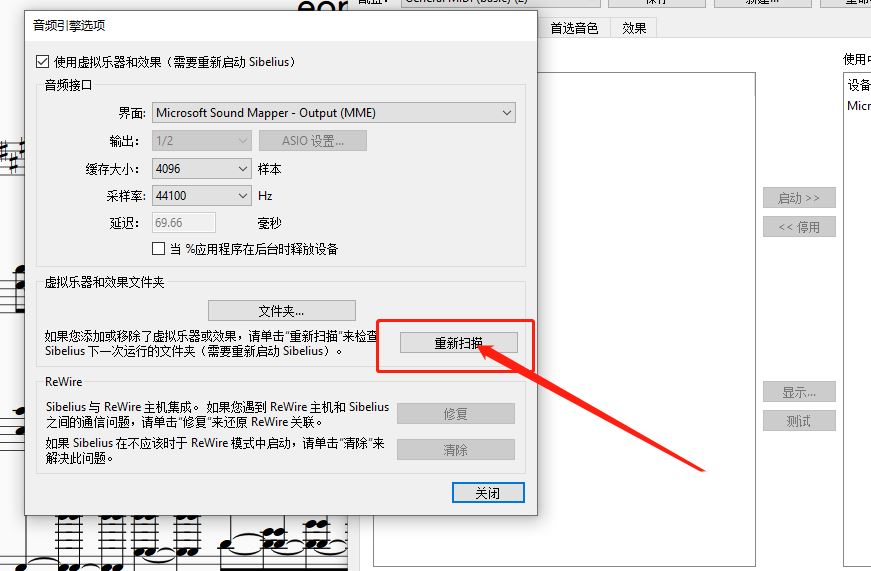Click the ASIO 设置 button

[313, 141]
